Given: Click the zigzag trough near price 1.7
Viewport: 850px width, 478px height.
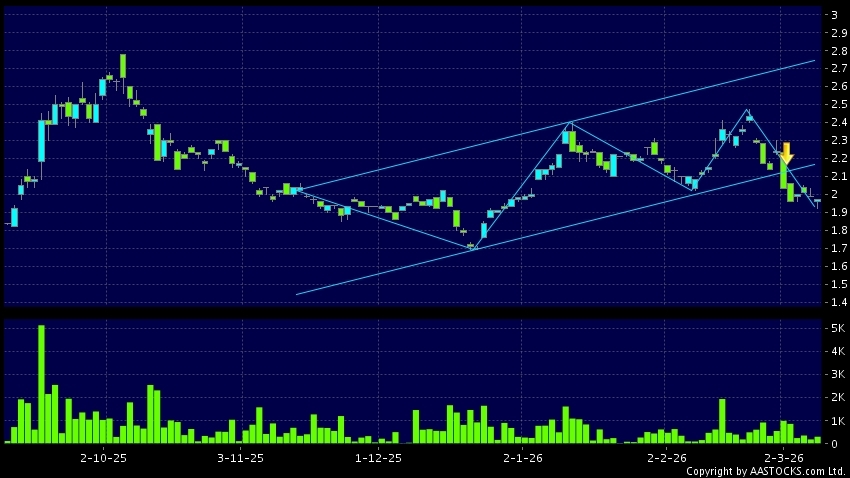Looking at the screenshot, I should pyautogui.click(x=471, y=248).
